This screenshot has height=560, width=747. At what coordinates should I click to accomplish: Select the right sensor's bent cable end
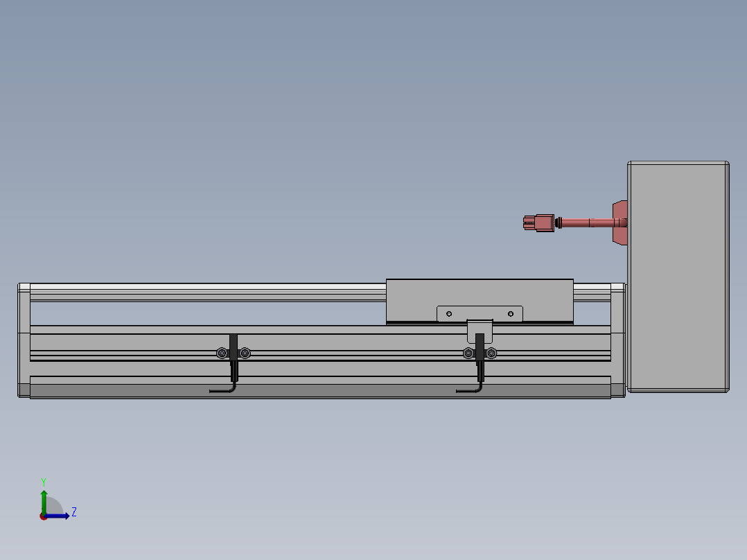[x=468, y=391]
